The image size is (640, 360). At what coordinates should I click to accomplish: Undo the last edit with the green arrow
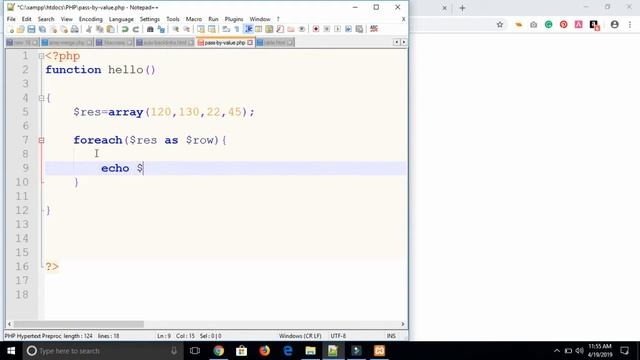(x=125, y=29)
